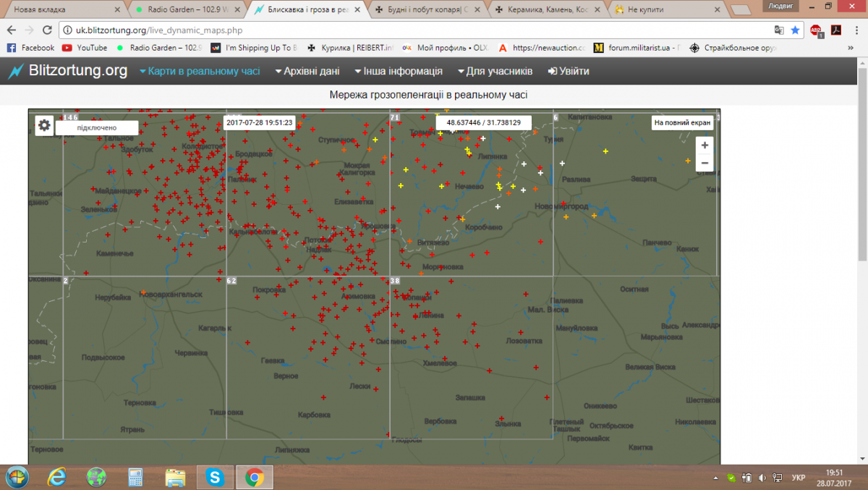Open the globe application in the taskbar

[x=96, y=477]
